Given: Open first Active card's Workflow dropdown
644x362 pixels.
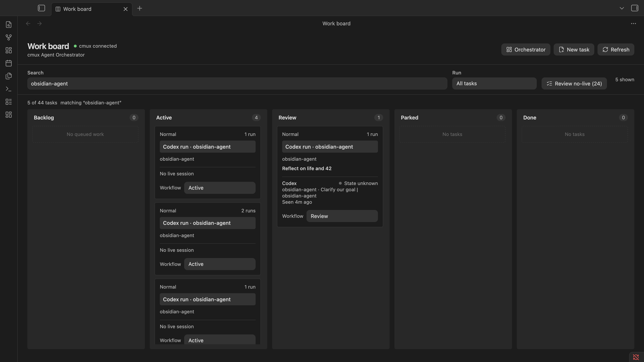Looking at the screenshot, I should (220, 188).
